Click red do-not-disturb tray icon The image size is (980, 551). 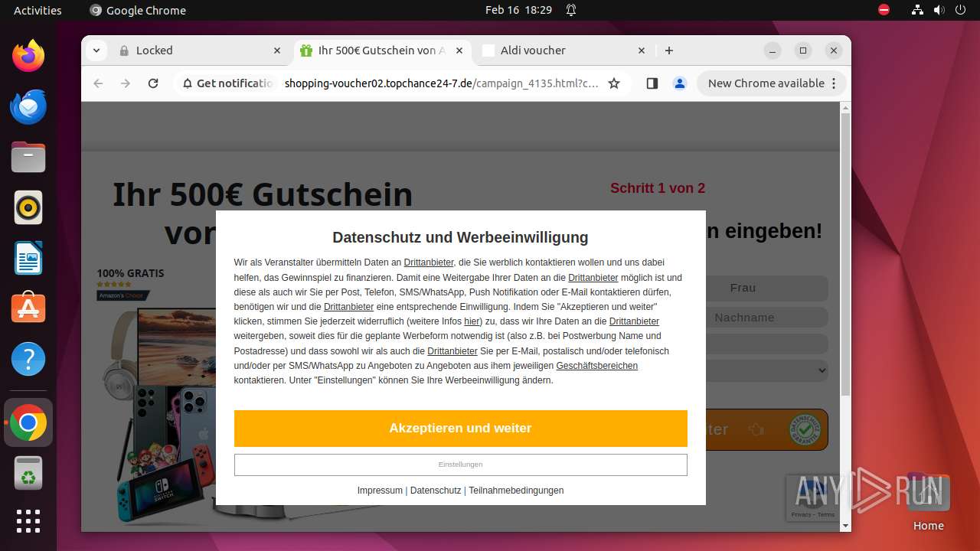click(884, 10)
